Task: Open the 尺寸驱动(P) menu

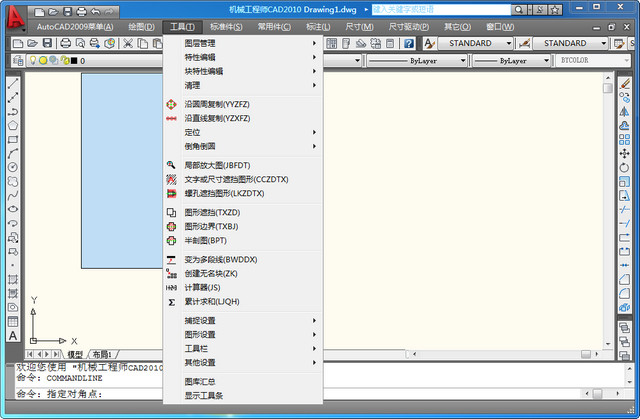Action: 409,27
